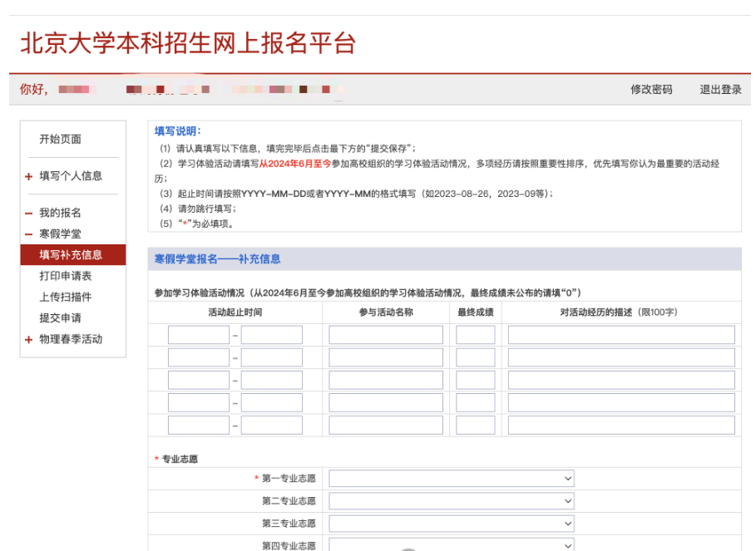Click the second row's activity description field

tap(621, 357)
